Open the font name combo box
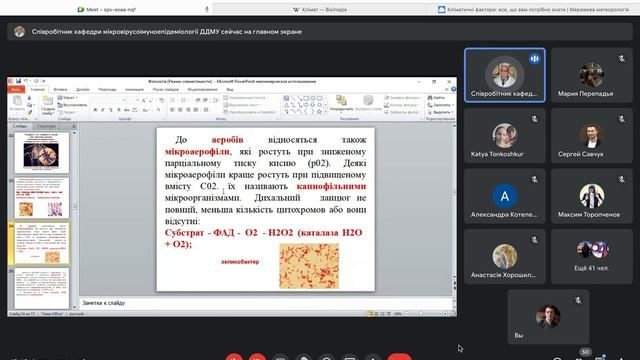Image resolution: width=640 pixels, height=360 pixels. (109, 100)
